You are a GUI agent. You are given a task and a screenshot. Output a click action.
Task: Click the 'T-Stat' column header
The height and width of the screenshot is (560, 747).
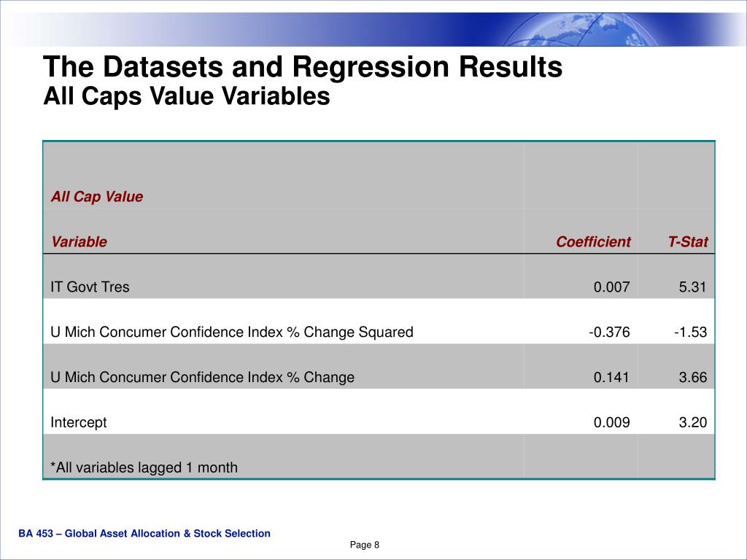[688, 241]
